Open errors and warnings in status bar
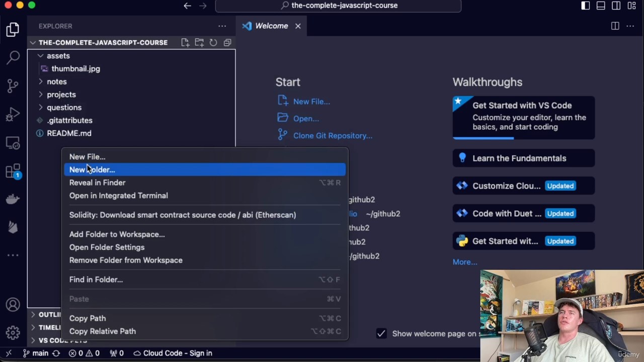The image size is (644, 362). tap(84, 353)
